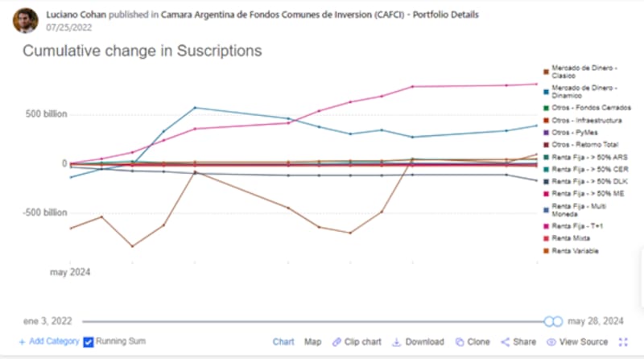Uncheck the Running Sum checkbox
Screen dimensions: 644x359
89,342
